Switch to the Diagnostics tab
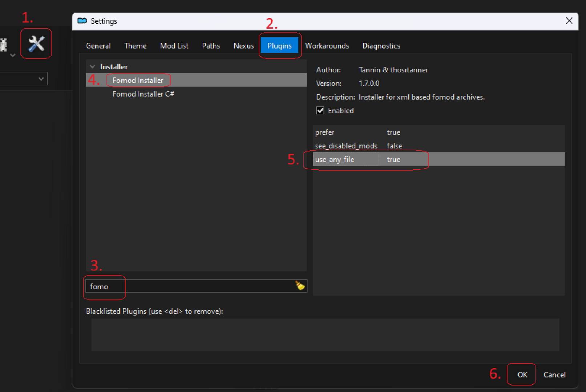Viewport: 586px width, 392px height. point(381,46)
